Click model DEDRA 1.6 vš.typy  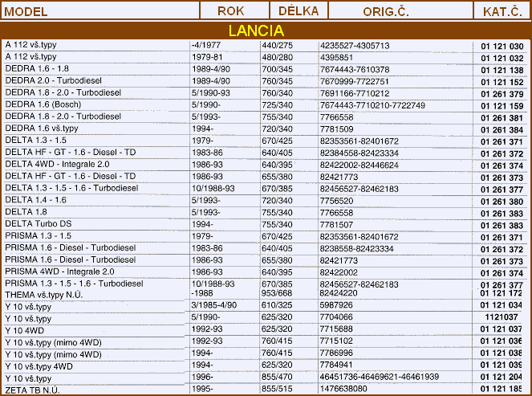(42, 129)
